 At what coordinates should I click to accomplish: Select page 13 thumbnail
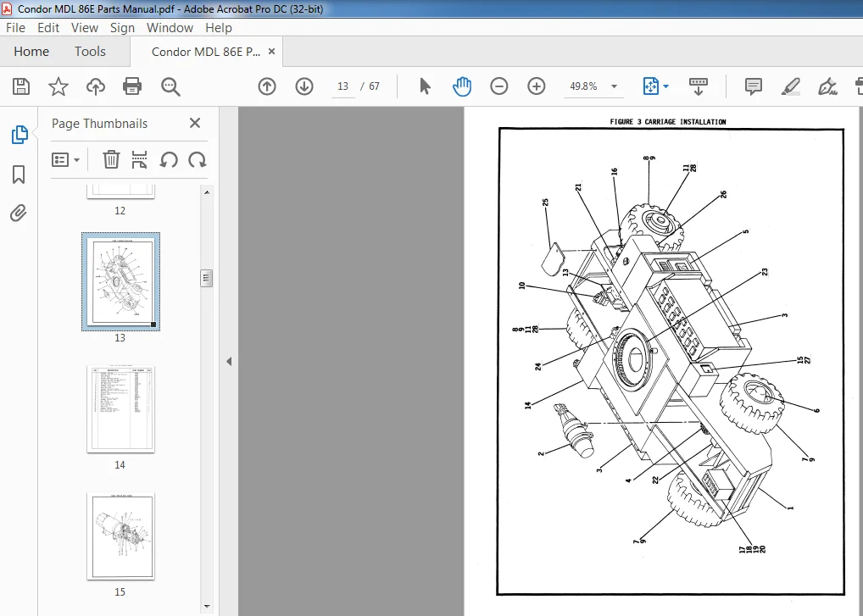click(x=120, y=281)
